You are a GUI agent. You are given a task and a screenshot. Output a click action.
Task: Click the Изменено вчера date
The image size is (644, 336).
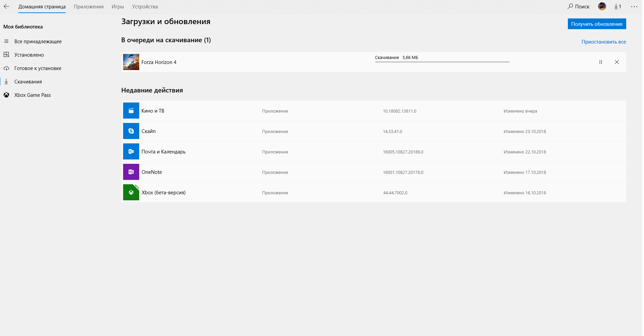click(520, 111)
